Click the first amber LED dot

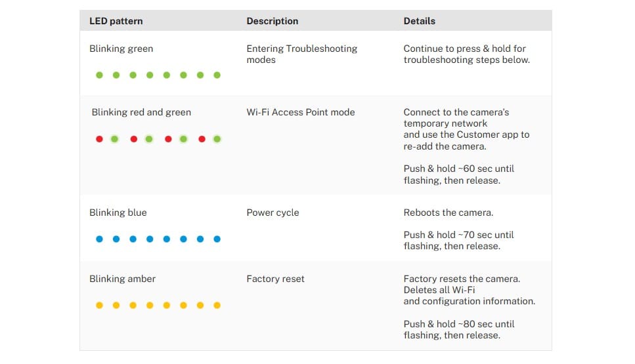pos(99,306)
